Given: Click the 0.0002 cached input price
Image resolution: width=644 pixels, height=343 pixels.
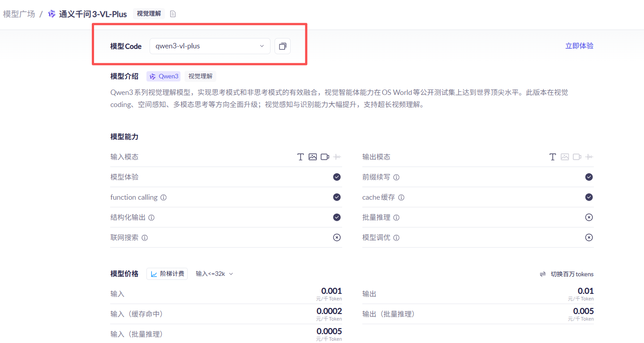Looking at the screenshot, I should 329,311.
